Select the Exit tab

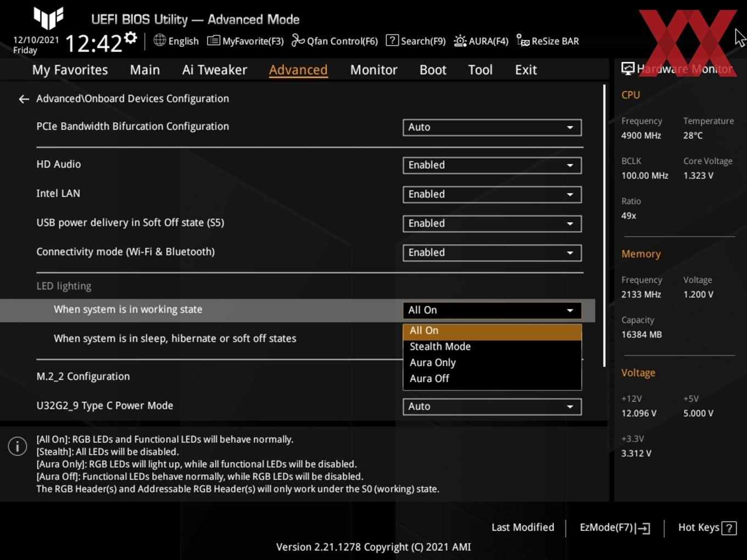(x=526, y=70)
